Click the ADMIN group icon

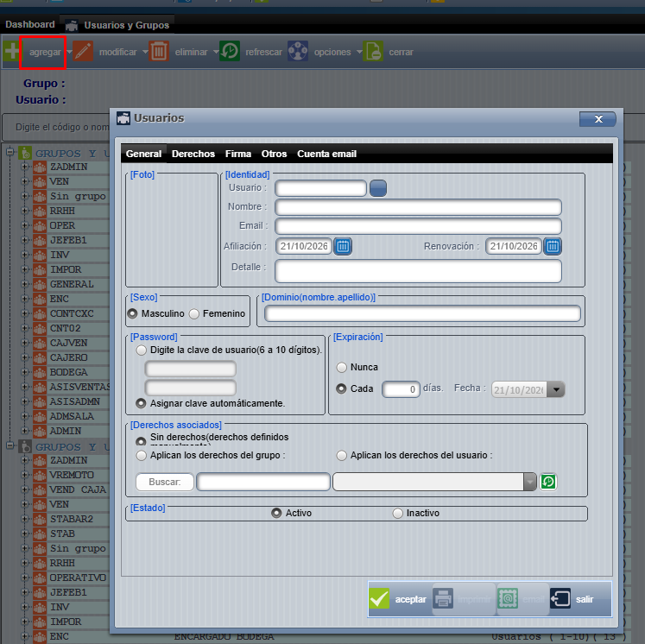coord(40,431)
